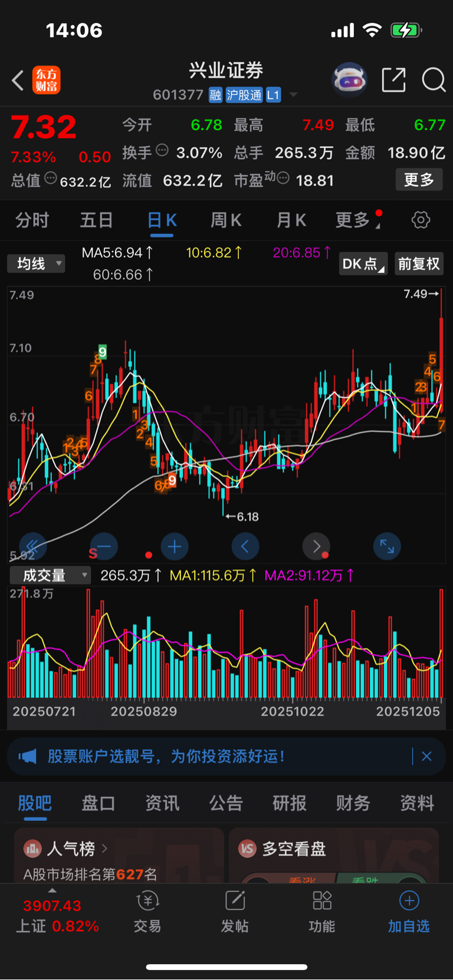Move chart right with next arrow

316,547
